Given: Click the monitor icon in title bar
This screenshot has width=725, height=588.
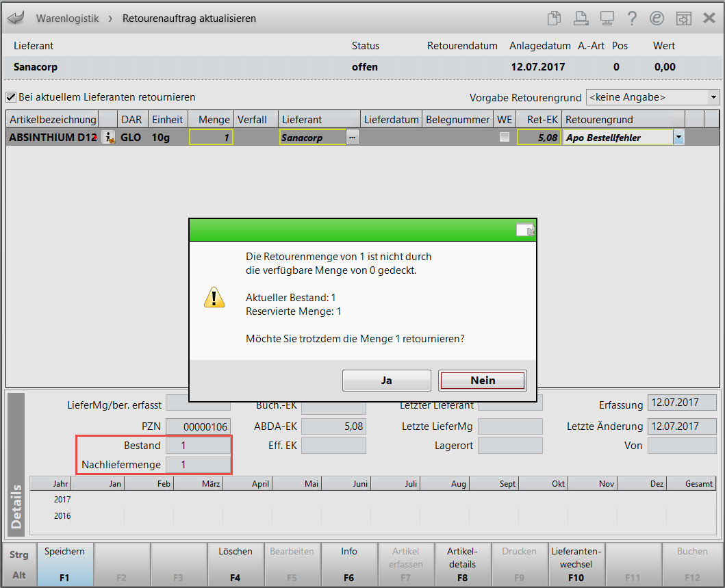Looking at the screenshot, I should [x=607, y=18].
